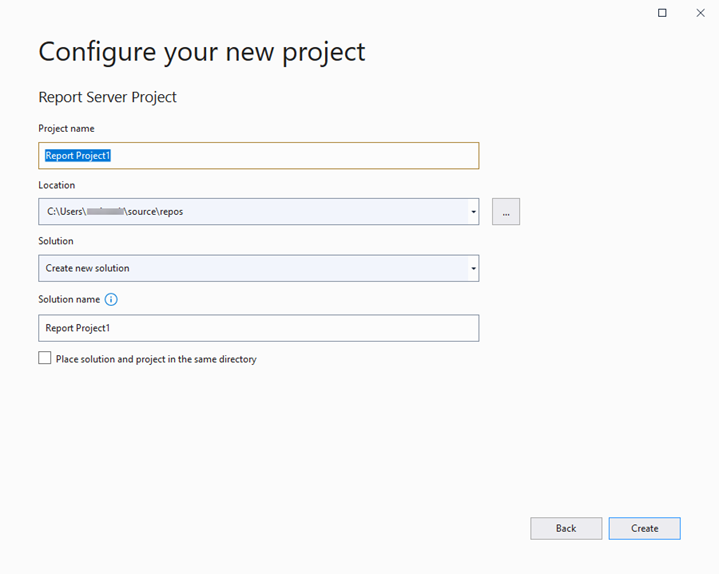The width and height of the screenshot is (719, 574).
Task: Click the Solution name info icon
Action: [111, 299]
